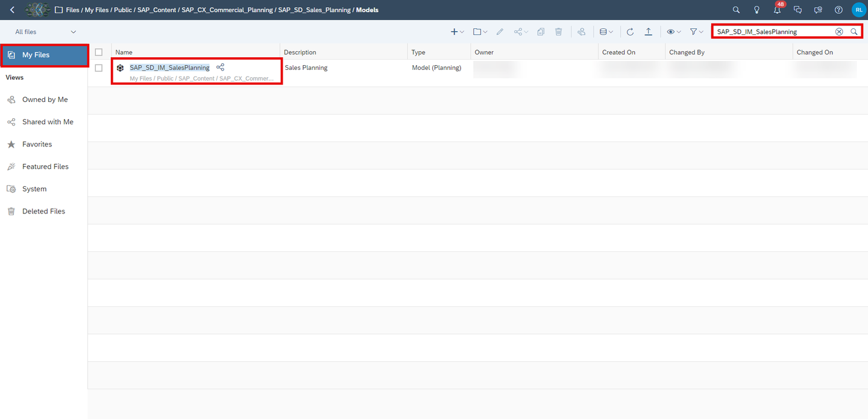This screenshot has width=868, height=419.
Task: Click the share icon next to SAP_SD_IM_SalesPlanning
Action: [x=220, y=68]
